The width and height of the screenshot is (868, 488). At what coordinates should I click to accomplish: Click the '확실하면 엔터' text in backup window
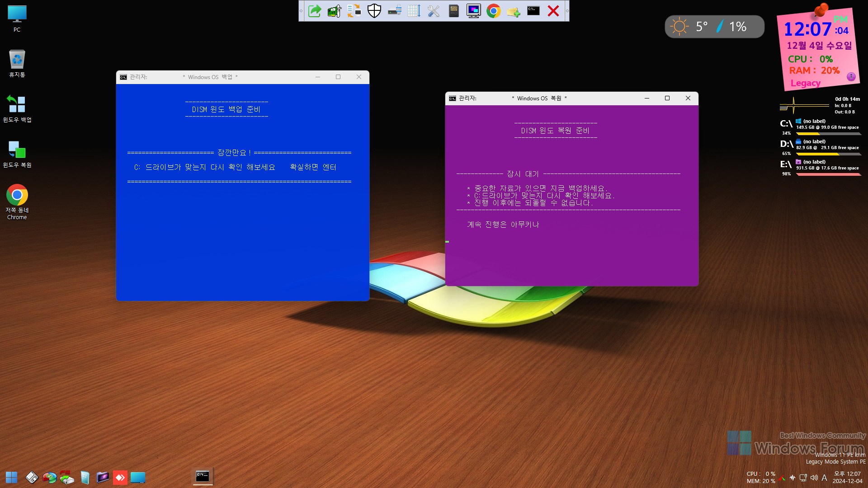[313, 167]
